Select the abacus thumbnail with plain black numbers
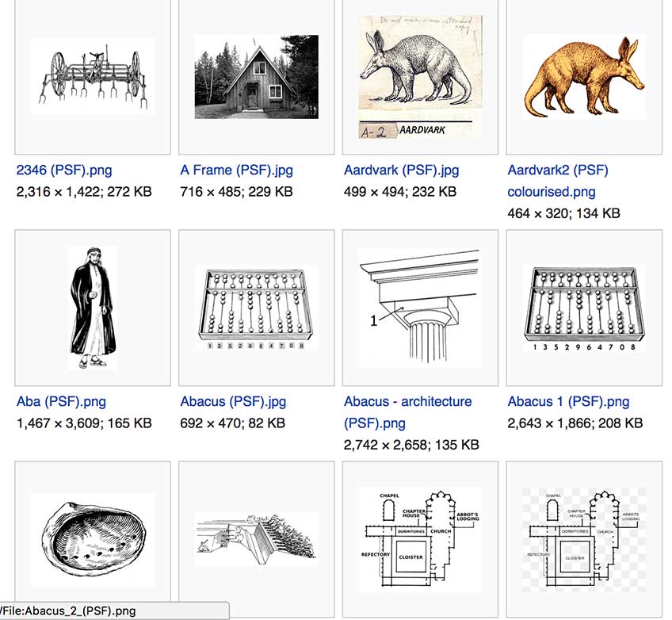This screenshot has height=620, width=672. pyautogui.click(x=584, y=308)
